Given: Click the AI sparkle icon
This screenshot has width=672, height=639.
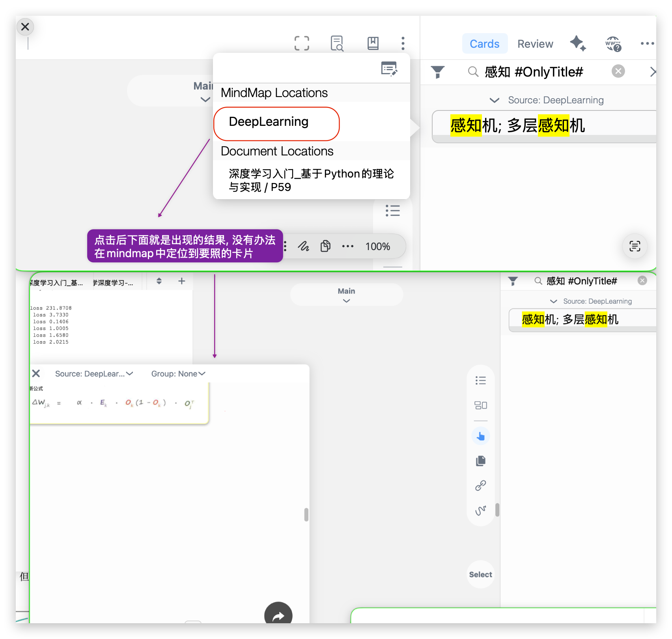Looking at the screenshot, I should (x=578, y=43).
